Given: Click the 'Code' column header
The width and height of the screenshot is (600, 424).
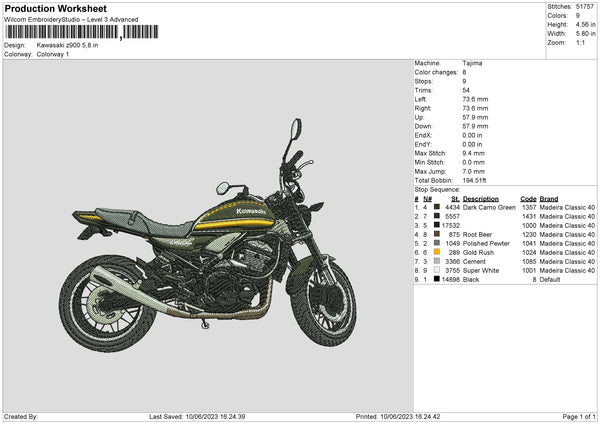Looking at the screenshot, I should [528, 199].
